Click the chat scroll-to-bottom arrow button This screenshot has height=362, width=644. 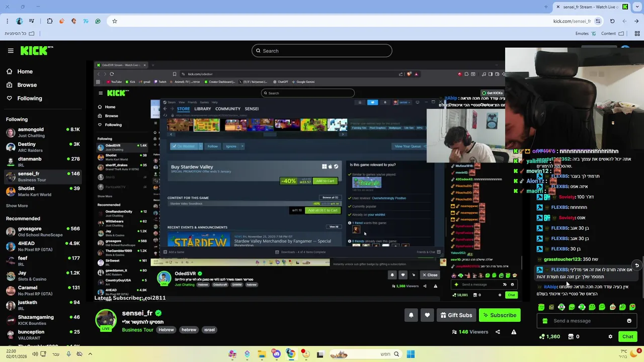tap(636, 265)
